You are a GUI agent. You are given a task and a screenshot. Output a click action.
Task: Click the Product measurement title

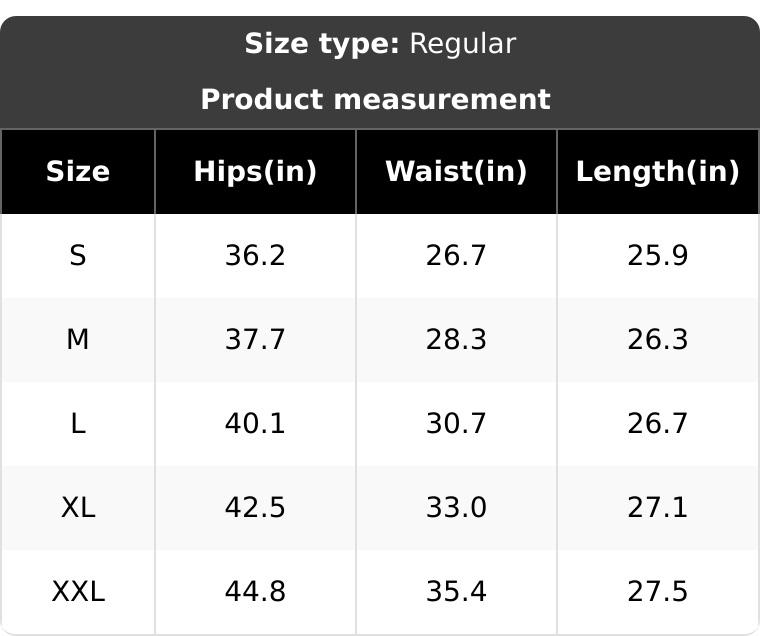point(376,99)
